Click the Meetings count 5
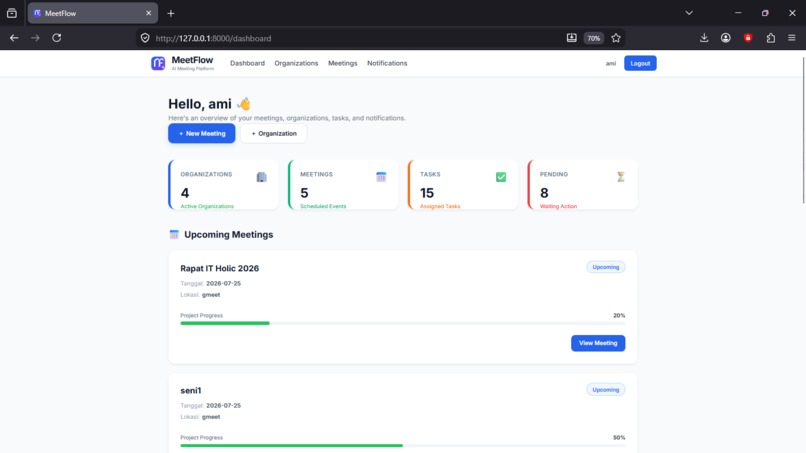806x453 pixels. click(304, 193)
